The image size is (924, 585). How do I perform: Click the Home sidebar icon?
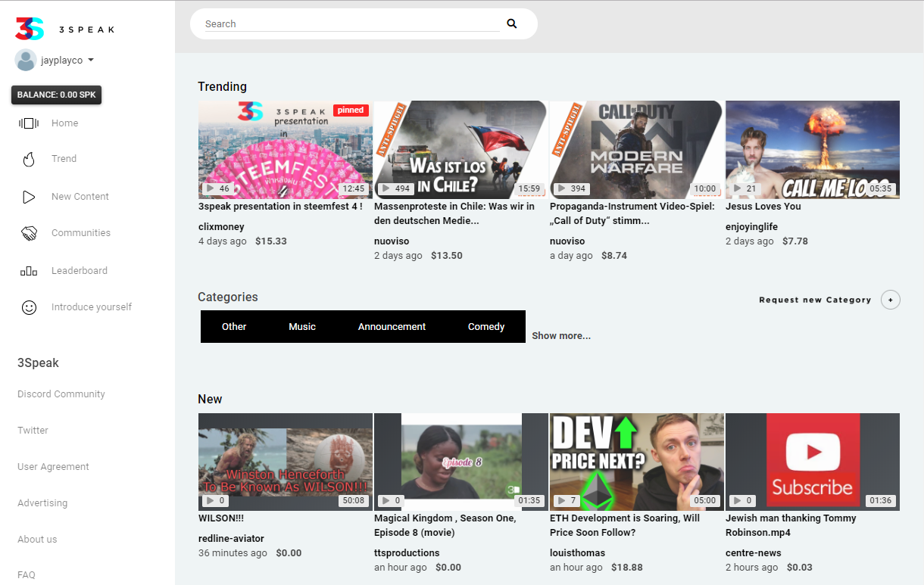point(29,123)
